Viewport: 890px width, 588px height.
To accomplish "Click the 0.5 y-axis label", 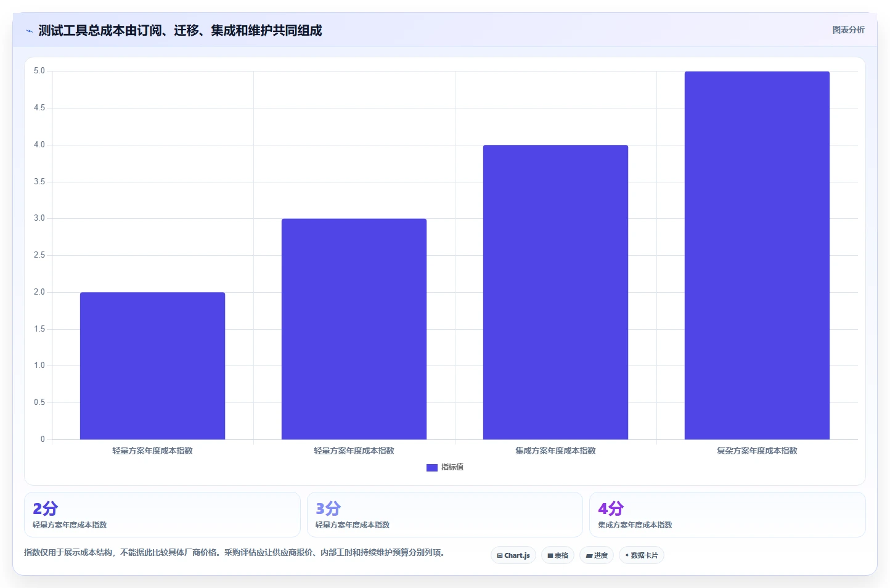I will click(39, 402).
